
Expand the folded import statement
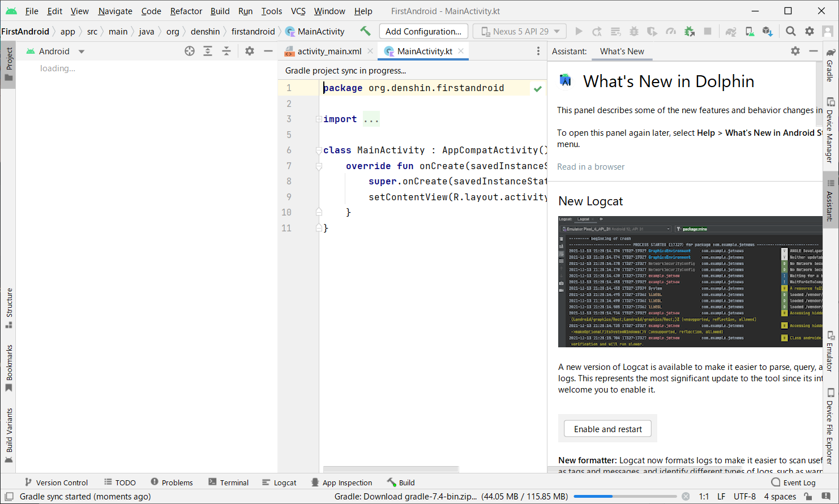point(371,119)
